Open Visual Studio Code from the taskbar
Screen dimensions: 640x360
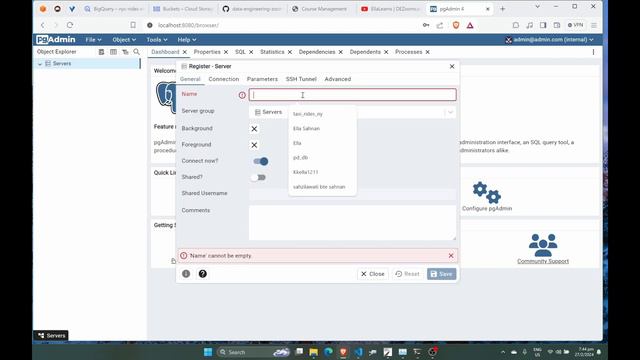(x=358, y=352)
